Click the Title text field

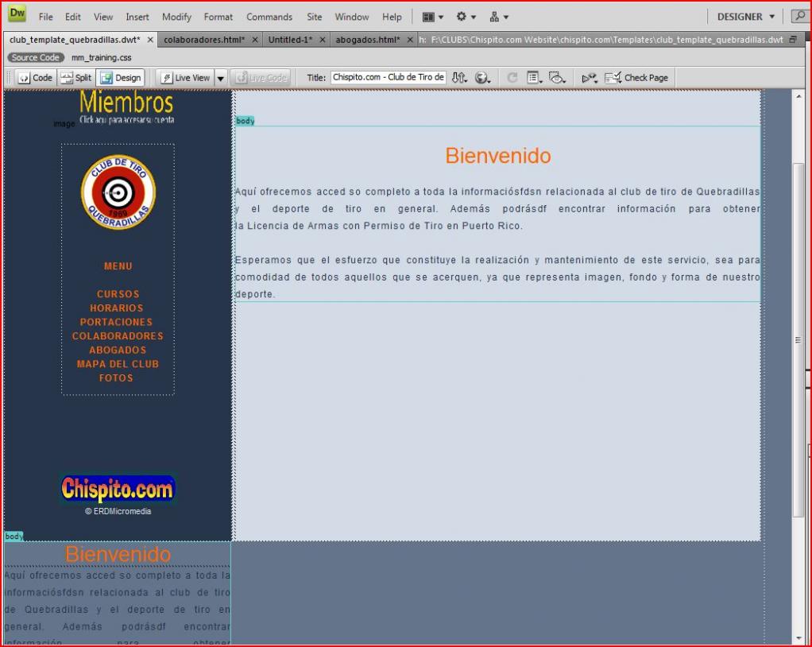click(x=388, y=78)
